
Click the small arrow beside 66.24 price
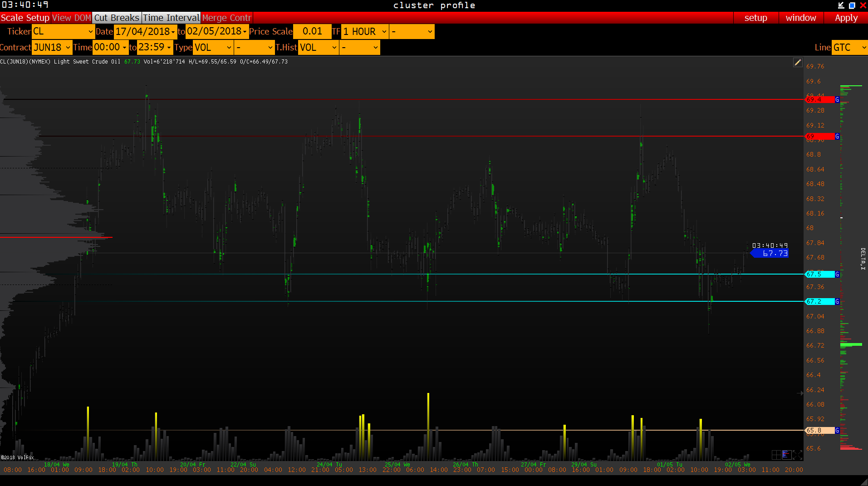pos(800,393)
